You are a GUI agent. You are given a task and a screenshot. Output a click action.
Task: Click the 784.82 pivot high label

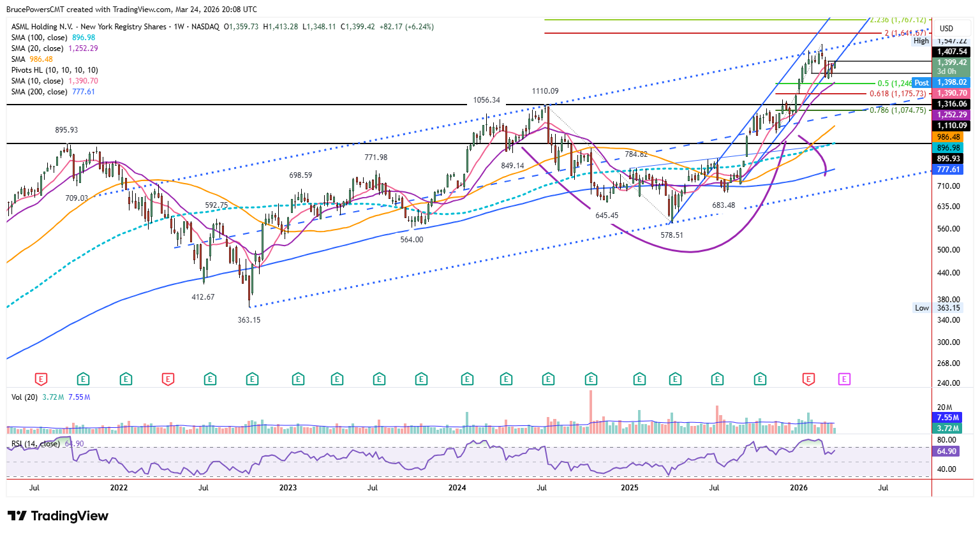pyautogui.click(x=636, y=154)
